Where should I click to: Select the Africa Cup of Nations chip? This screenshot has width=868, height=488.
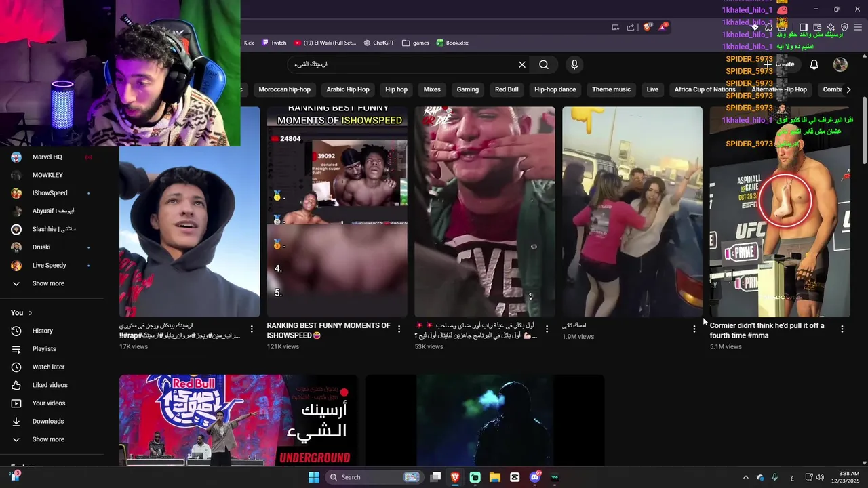point(705,89)
